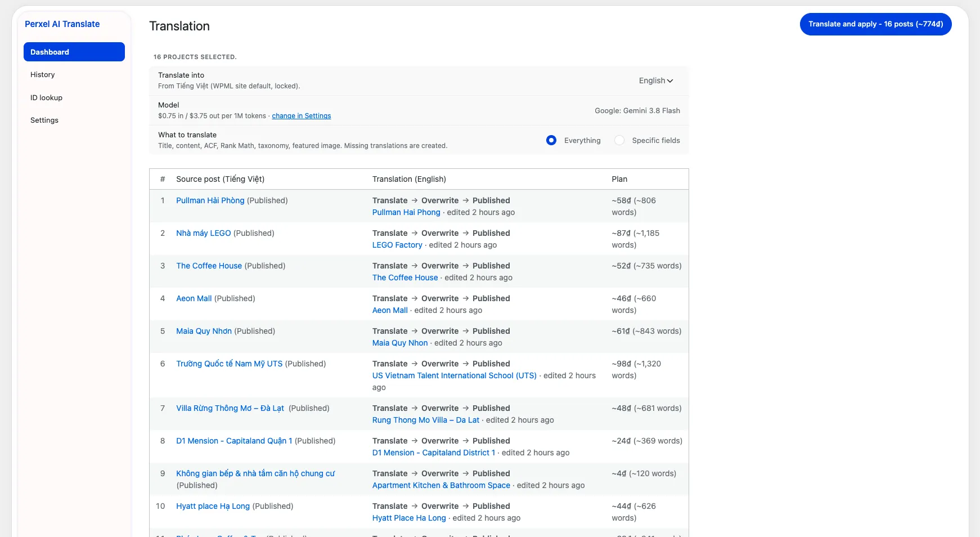The height and width of the screenshot is (537, 980).
Task: Open English translation The Coffee House
Action: point(405,278)
